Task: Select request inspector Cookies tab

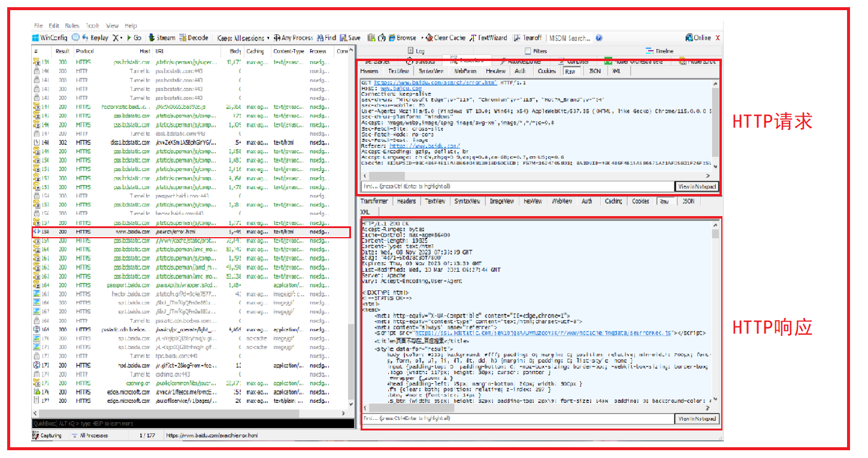Action: 546,71
